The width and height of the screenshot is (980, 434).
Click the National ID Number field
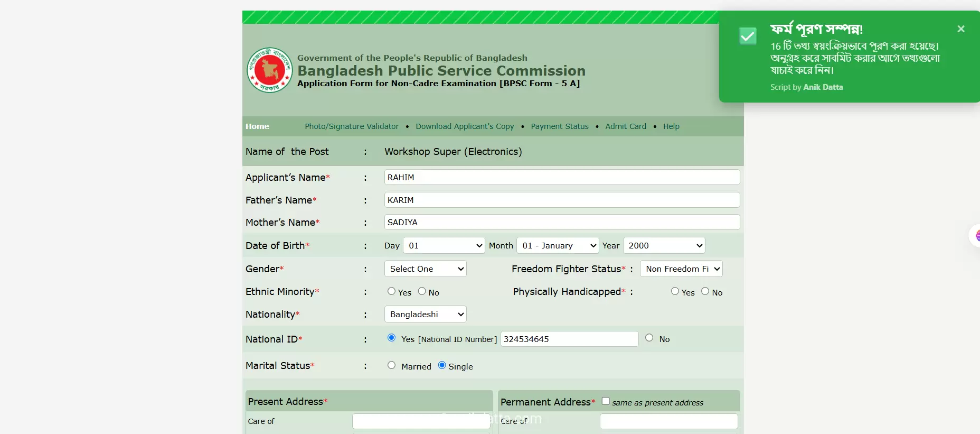click(570, 339)
